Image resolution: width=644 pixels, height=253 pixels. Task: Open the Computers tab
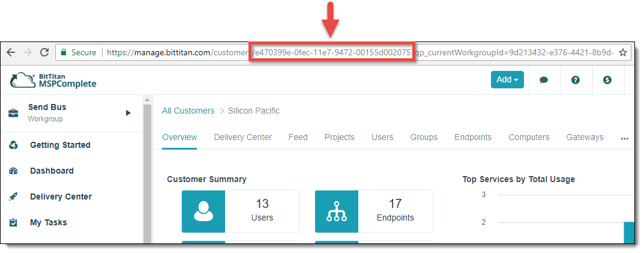tap(529, 138)
